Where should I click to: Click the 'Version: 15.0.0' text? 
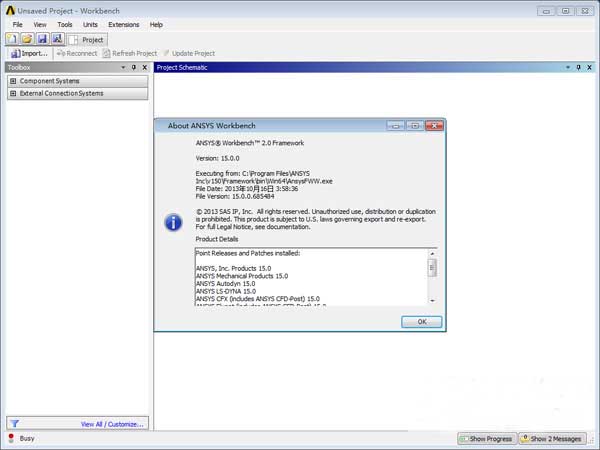217,158
